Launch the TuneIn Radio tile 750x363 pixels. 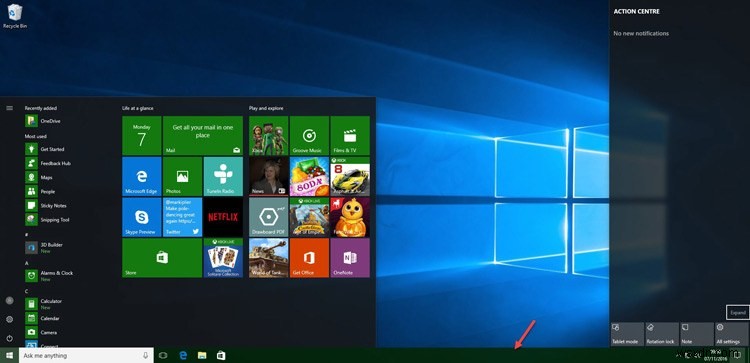coord(223,176)
